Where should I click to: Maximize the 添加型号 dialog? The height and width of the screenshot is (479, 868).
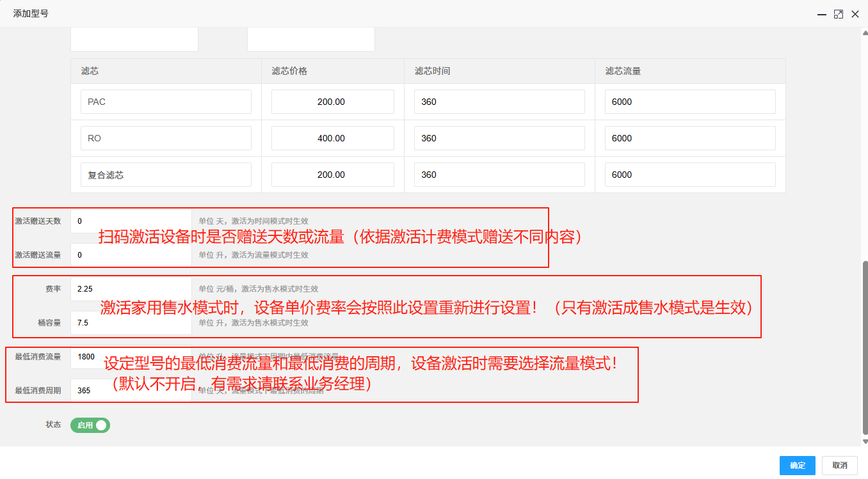839,14
